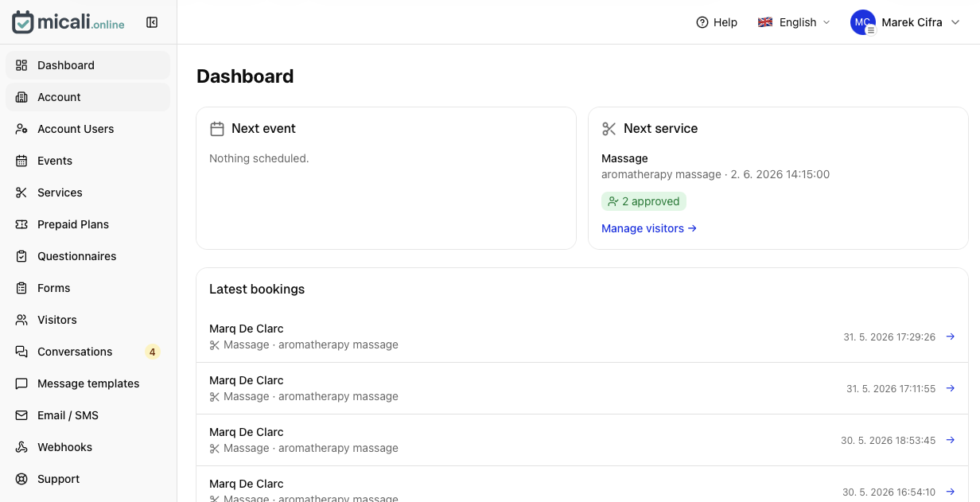This screenshot has width=980, height=502.
Task: Click the Conversations chat bubbles icon
Action: pos(21,352)
